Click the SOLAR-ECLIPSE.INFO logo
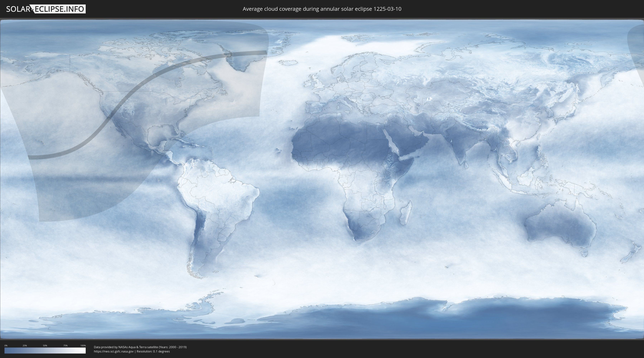Screen dimensions: 644x358 (46, 9)
